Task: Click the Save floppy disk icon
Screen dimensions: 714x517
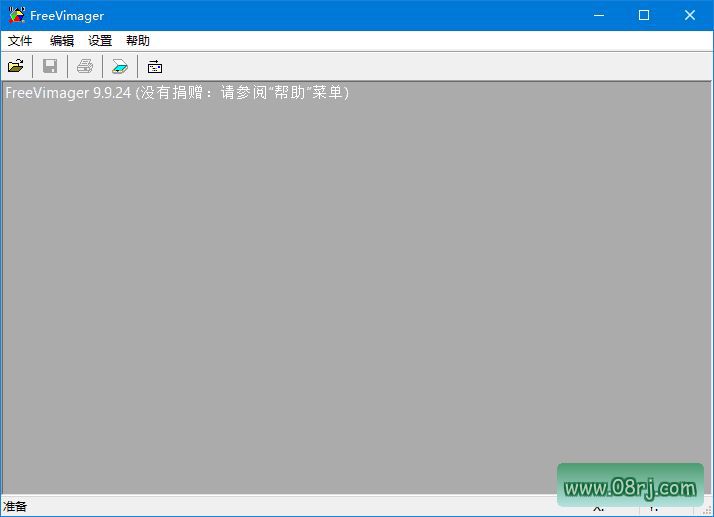Action: (50, 67)
